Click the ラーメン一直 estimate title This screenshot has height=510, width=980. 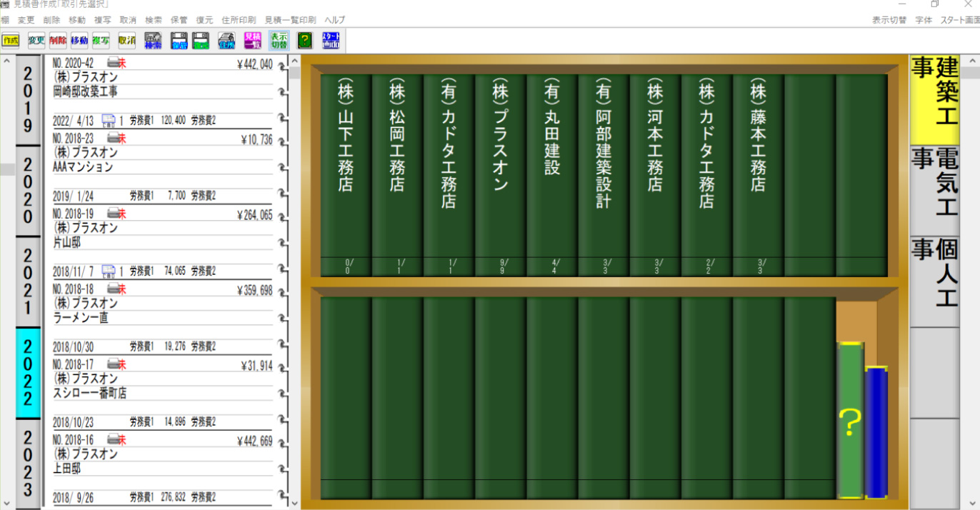[x=80, y=318]
